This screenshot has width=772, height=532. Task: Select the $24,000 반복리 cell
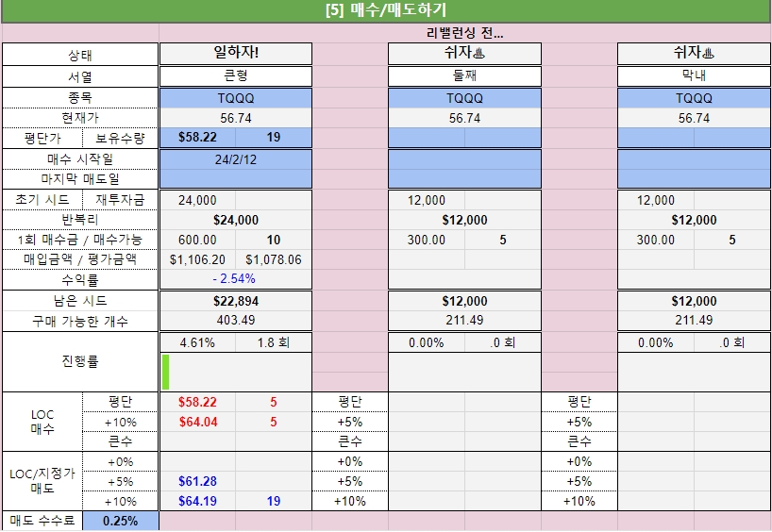tap(236, 220)
